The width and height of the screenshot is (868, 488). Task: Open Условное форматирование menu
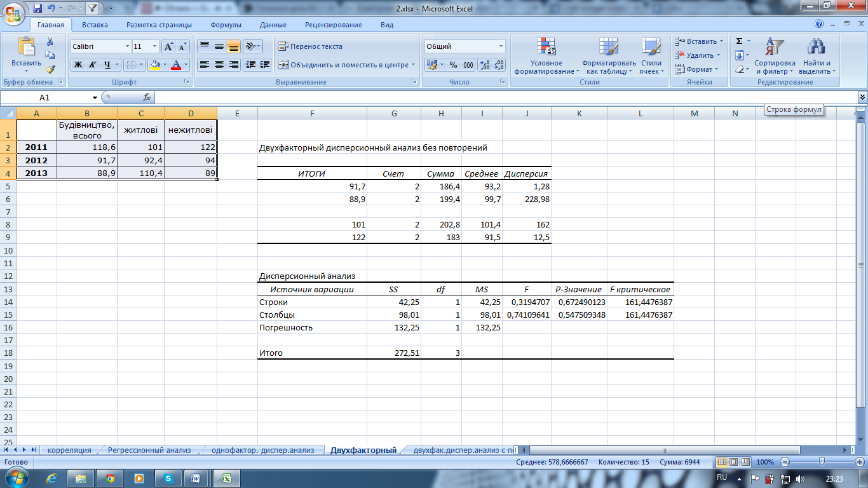(546, 56)
